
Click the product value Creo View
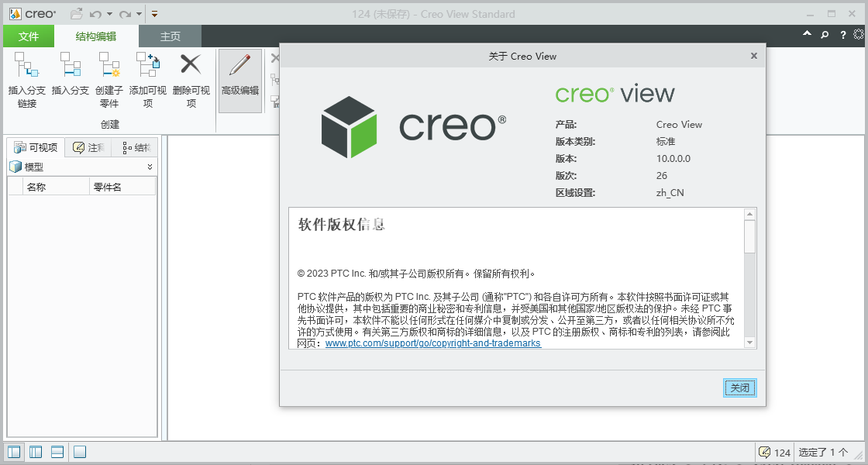pos(679,125)
